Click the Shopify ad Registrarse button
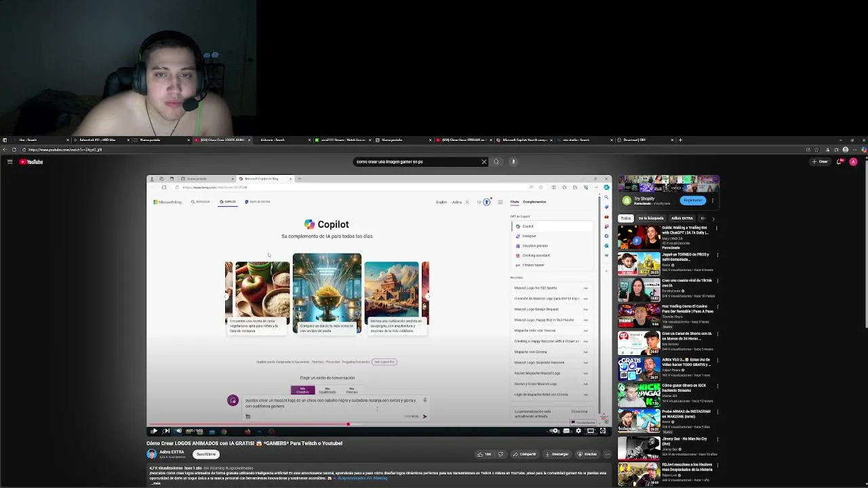868x488 pixels. (x=692, y=200)
